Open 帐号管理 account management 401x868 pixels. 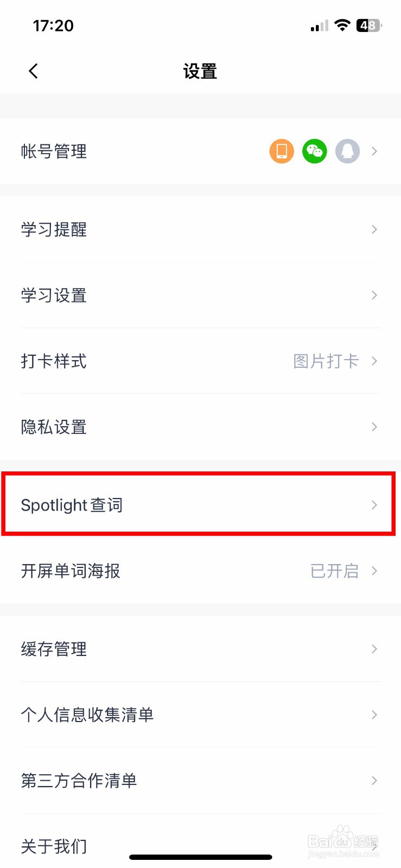pyautogui.click(x=54, y=151)
